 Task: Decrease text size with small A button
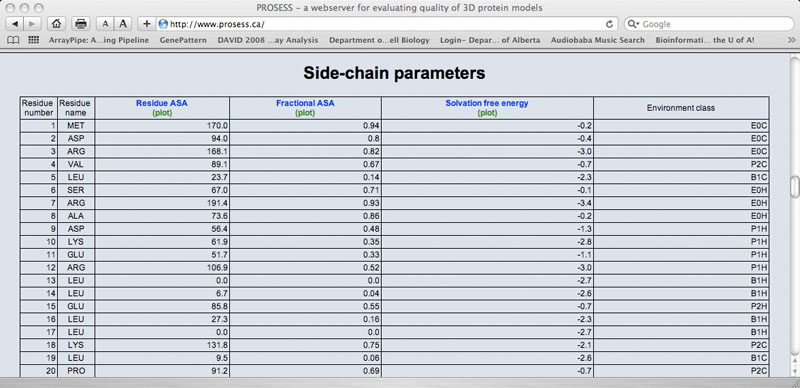(x=105, y=23)
